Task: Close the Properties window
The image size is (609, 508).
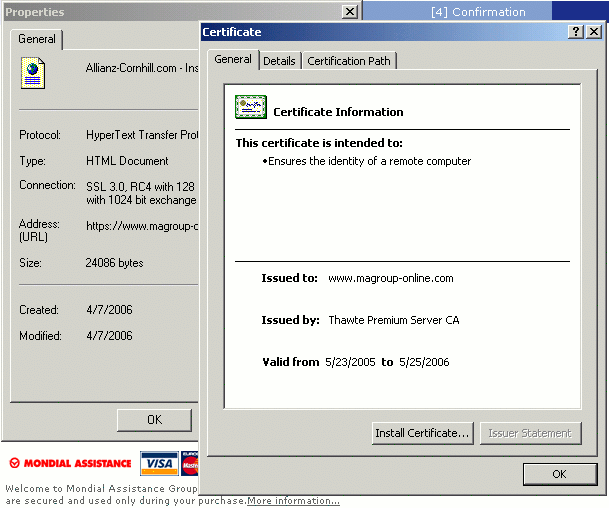Action: click(350, 12)
